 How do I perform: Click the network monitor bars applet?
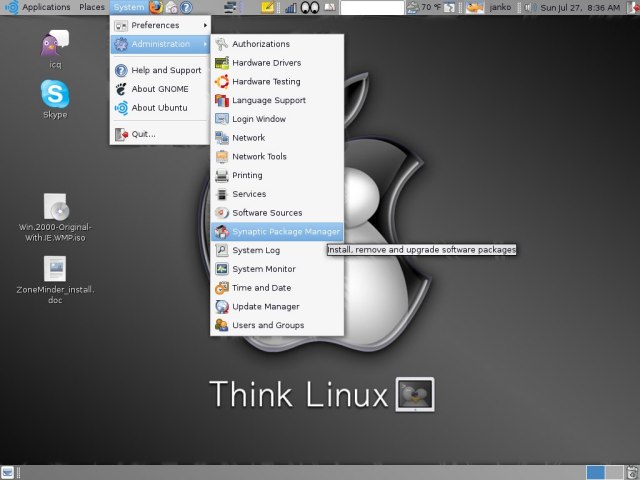pyautogui.click(x=291, y=7)
